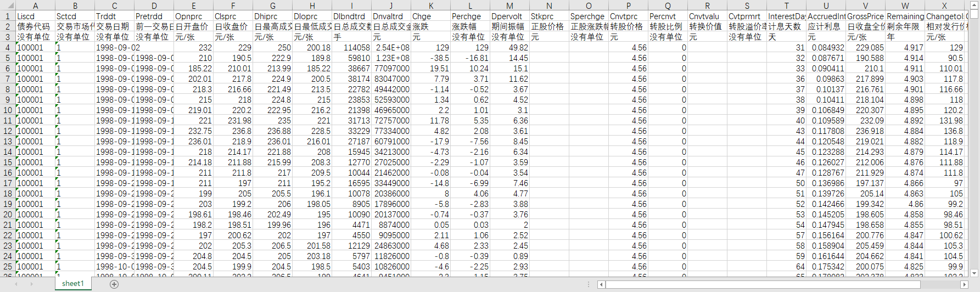Select the Cnvtvalu header cell

708,16
